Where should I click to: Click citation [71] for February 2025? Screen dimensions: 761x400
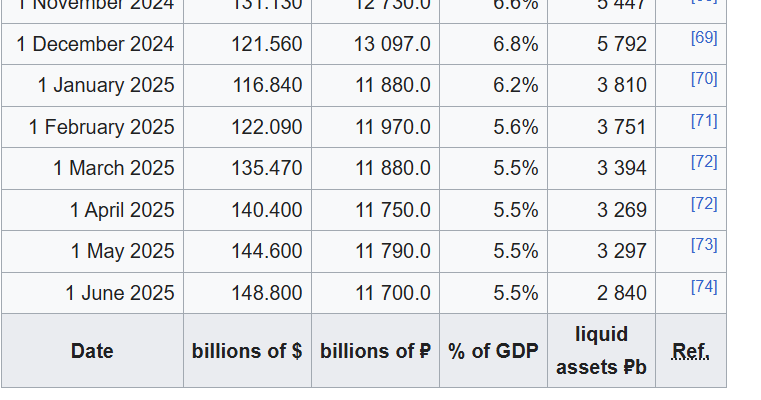(704, 120)
